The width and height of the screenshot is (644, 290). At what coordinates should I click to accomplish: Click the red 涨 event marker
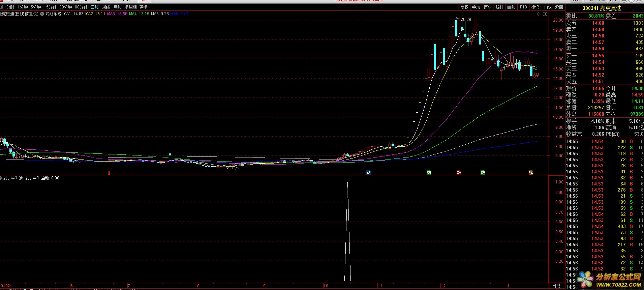coord(458,173)
